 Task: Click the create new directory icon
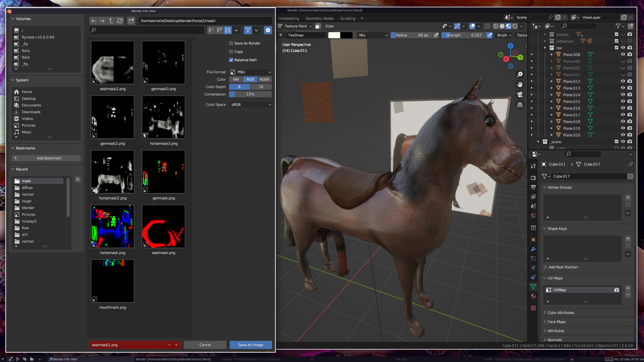(x=131, y=21)
